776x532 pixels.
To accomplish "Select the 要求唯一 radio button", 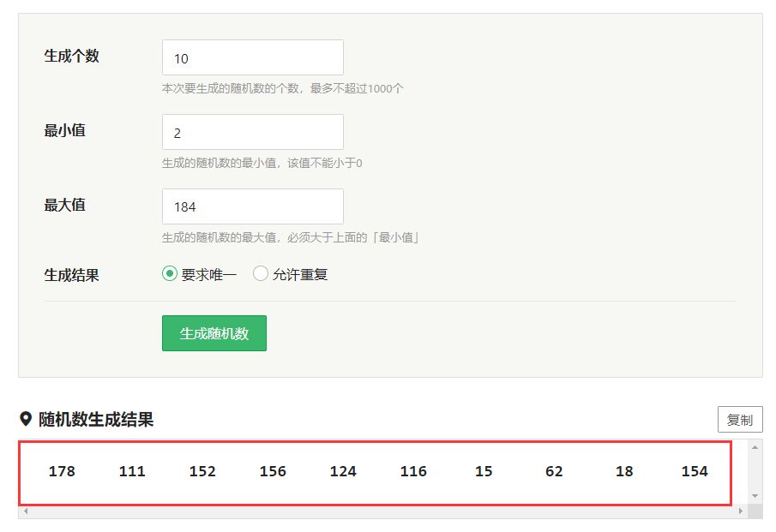I will [169, 273].
